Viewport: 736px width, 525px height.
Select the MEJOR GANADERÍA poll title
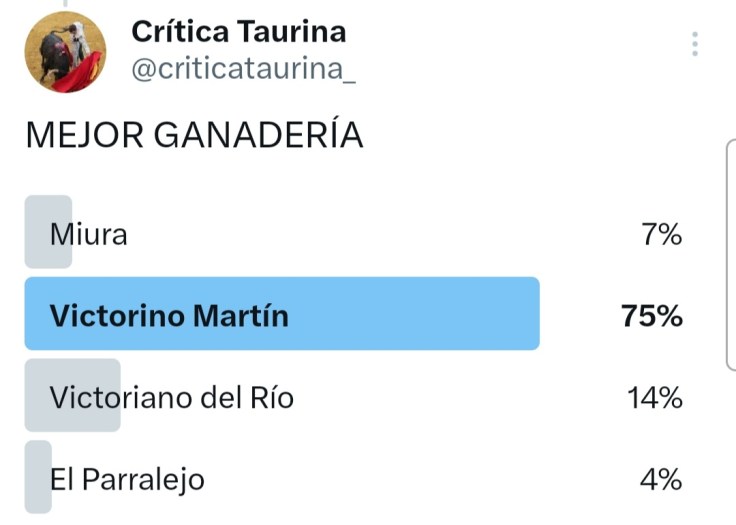point(194,136)
